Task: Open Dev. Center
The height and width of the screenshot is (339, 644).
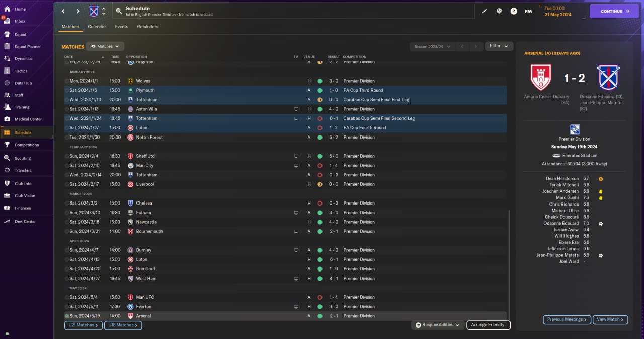Action: coord(25,222)
